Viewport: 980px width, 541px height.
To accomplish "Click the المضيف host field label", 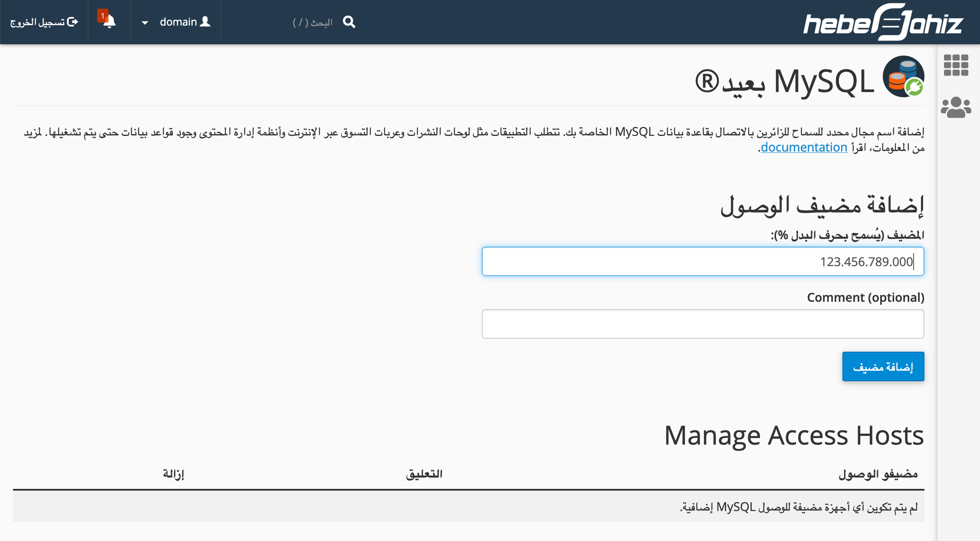I will (847, 235).
